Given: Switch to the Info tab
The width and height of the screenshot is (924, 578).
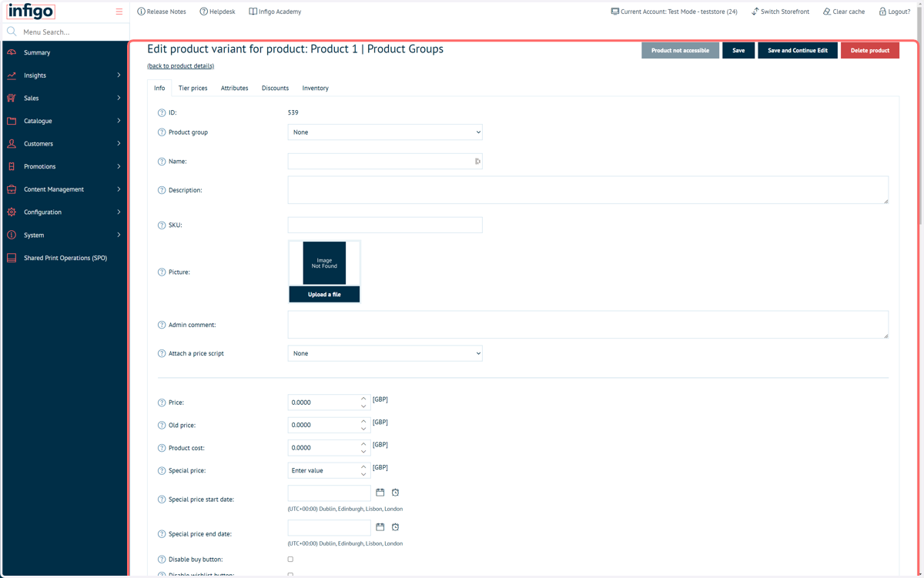Looking at the screenshot, I should 159,88.
